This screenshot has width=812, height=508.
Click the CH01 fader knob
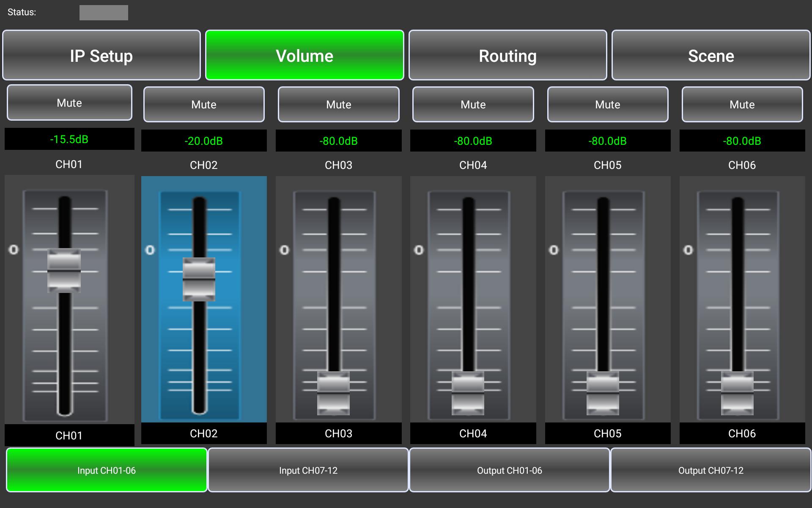[64, 271]
